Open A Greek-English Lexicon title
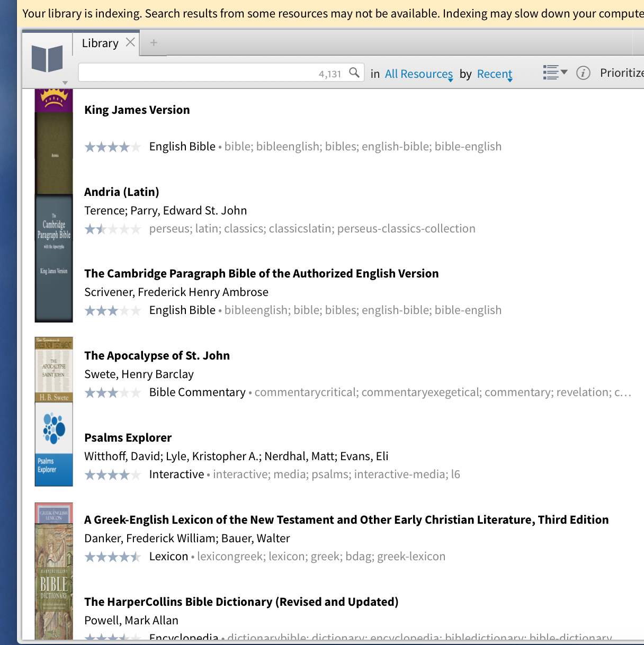Image resolution: width=644 pixels, height=645 pixels. (346, 519)
